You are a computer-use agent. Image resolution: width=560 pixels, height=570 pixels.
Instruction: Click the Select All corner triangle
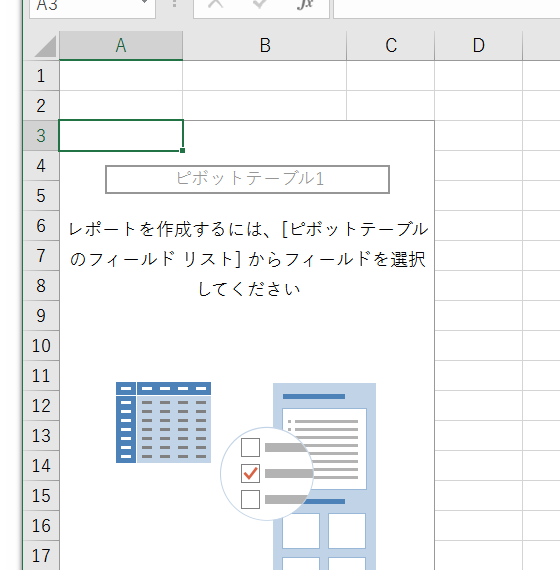coord(46,46)
